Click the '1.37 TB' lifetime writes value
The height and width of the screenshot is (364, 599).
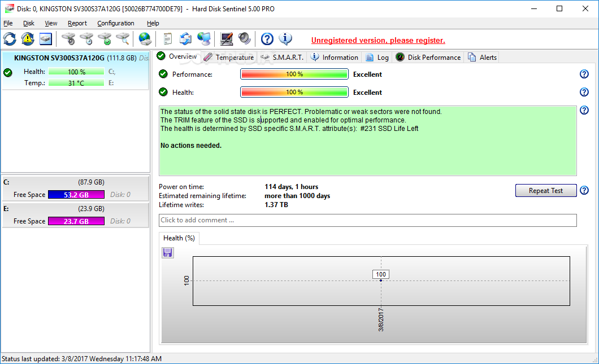tap(276, 205)
